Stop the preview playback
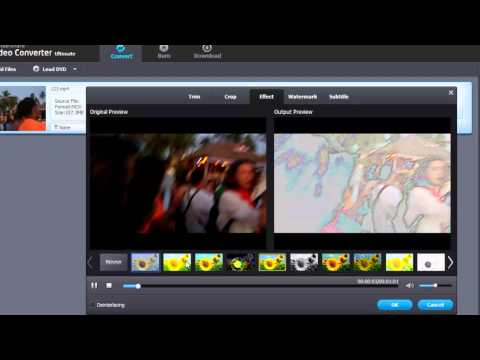The height and width of the screenshot is (360, 480). pos(109,285)
